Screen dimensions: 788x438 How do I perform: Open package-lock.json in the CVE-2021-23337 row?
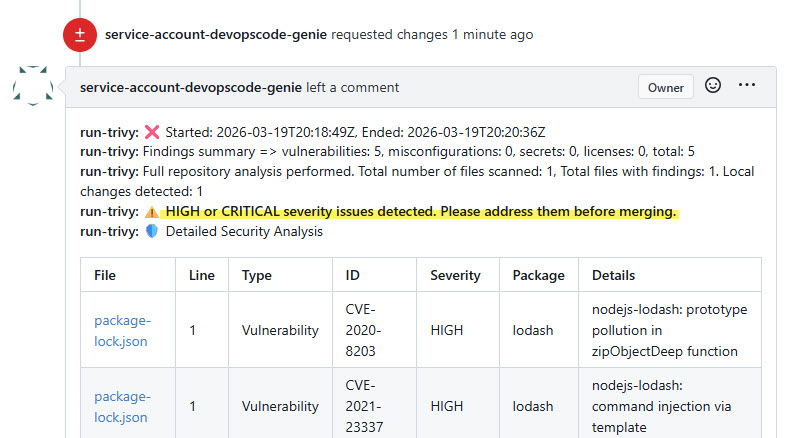point(122,406)
